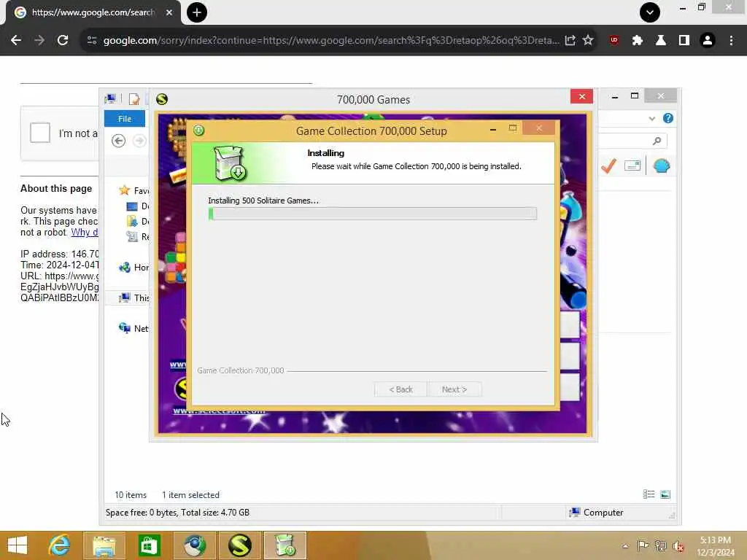The width and height of the screenshot is (747, 560).
Task: Switch to 700,000 Games taskbar icon
Action: click(239, 545)
